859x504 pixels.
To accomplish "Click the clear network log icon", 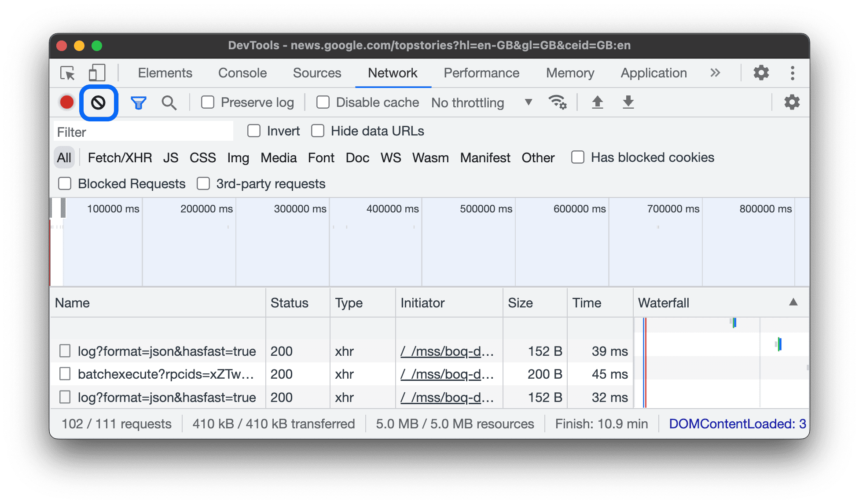I will (x=98, y=102).
